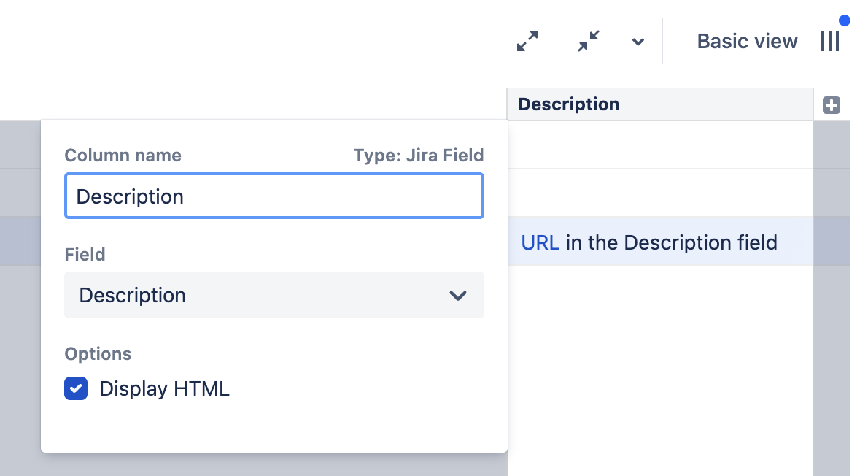Viewport: 868px width, 476px height.
Task: Open the Field dropdown showing Description
Action: click(274, 295)
